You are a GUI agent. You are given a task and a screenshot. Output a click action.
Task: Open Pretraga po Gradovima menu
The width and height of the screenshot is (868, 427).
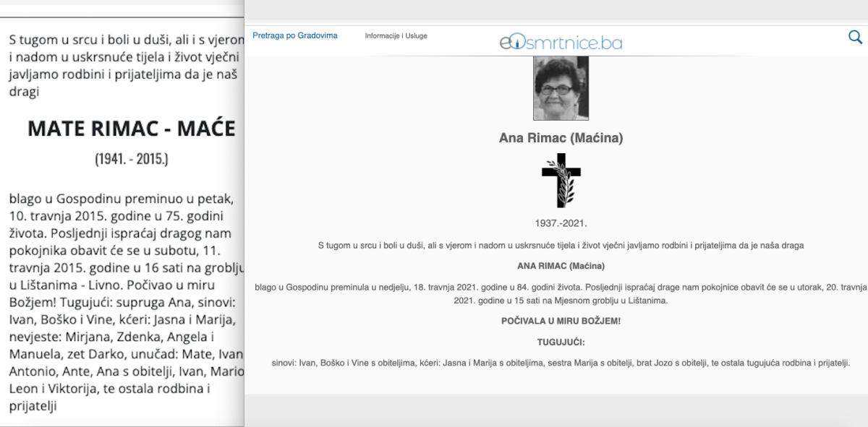tap(295, 35)
